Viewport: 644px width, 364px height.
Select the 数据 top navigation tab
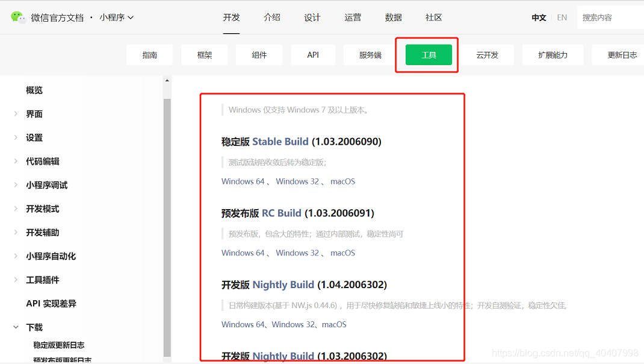[x=393, y=17]
